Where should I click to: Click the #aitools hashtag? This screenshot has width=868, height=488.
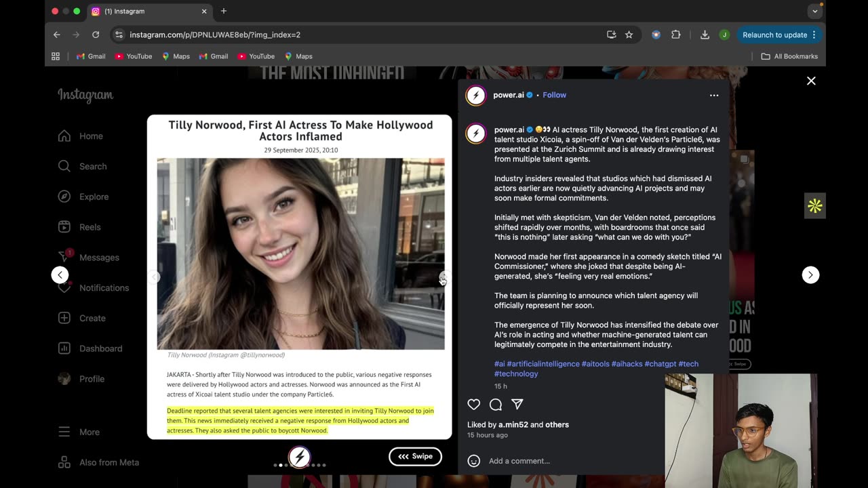[595, 364]
